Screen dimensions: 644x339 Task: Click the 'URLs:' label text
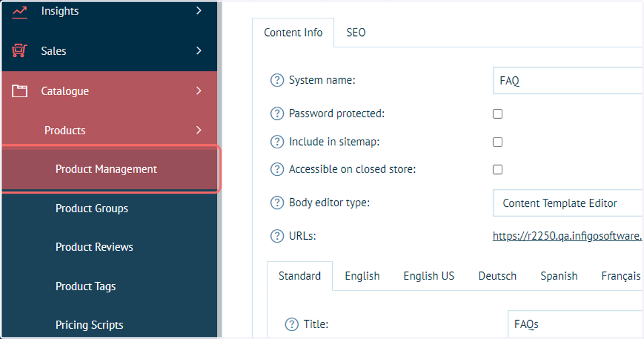[x=302, y=236]
